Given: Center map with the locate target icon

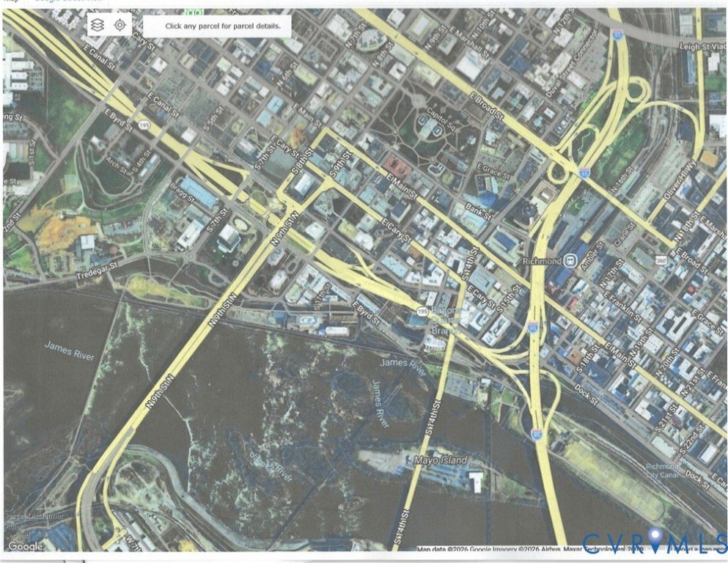Looking at the screenshot, I should click(120, 25).
